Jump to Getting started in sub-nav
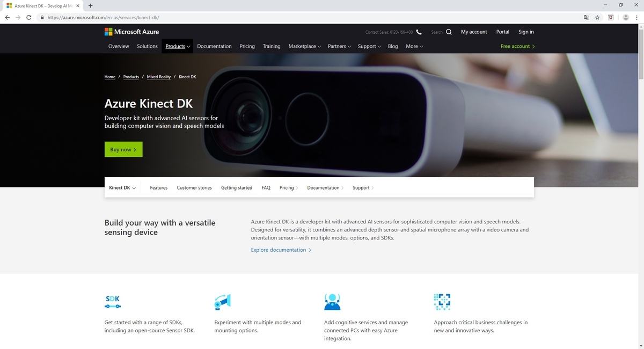 237,188
